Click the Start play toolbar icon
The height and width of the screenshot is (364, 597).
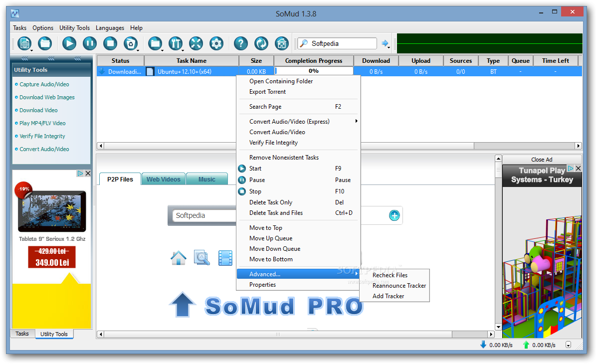point(69,43)
